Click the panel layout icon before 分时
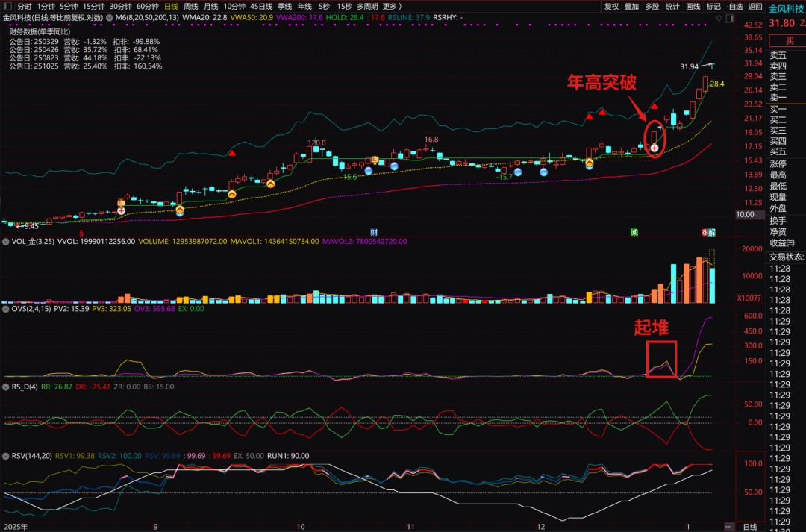806x532 pixels. (7, 6)
